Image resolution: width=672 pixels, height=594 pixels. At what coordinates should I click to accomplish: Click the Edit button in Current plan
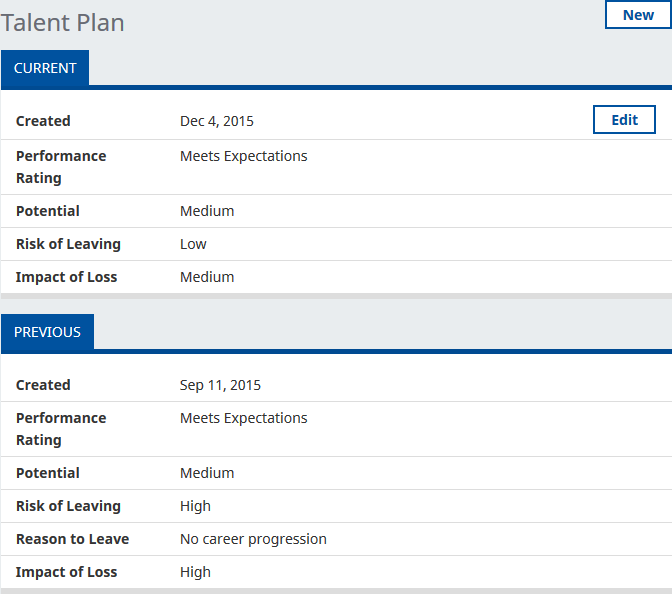point(624,120)
